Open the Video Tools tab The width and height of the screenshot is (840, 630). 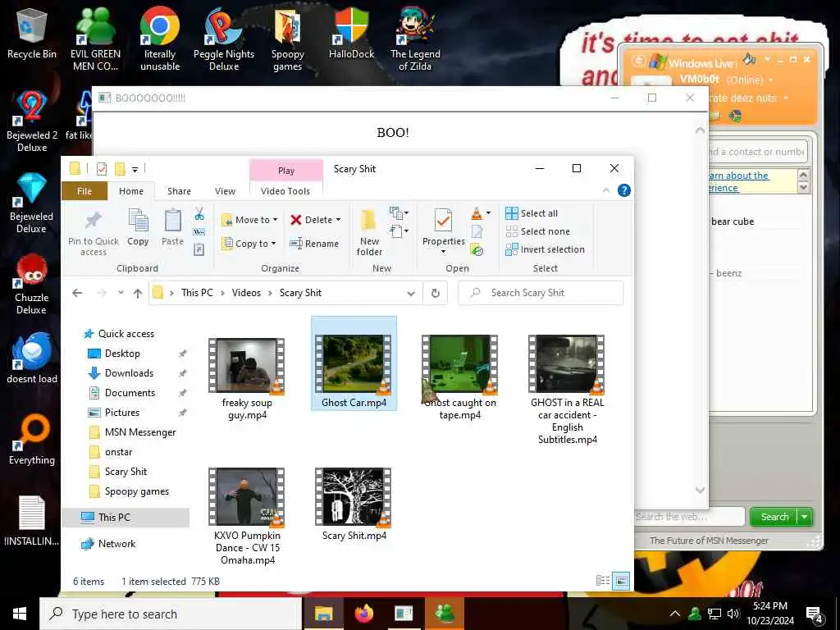(285, 191)
